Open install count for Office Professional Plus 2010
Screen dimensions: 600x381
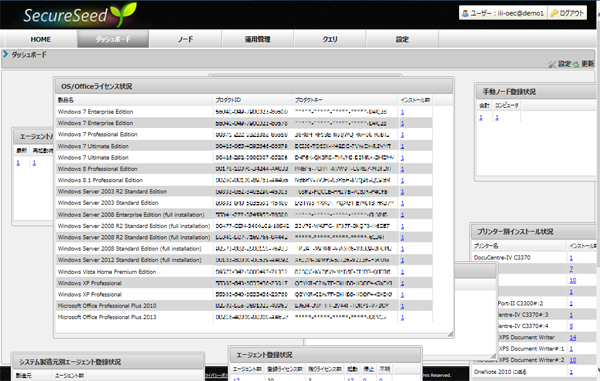(402, 306)
